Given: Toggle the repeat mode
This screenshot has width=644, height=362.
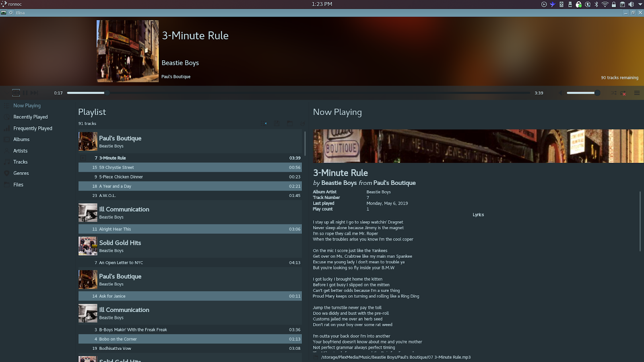Looking at the screenshot, I should [624, 93].
